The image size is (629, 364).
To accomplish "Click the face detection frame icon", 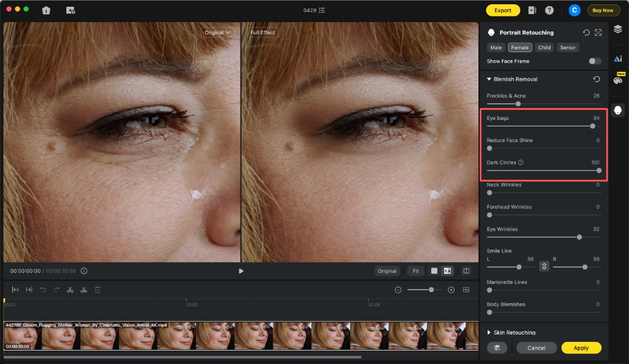I will pos(598,33).
